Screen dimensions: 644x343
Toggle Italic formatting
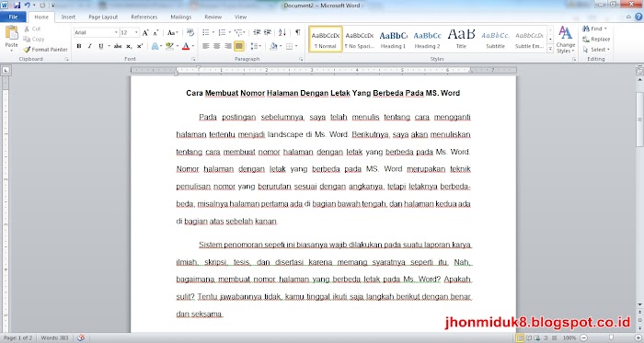point(89,46)
